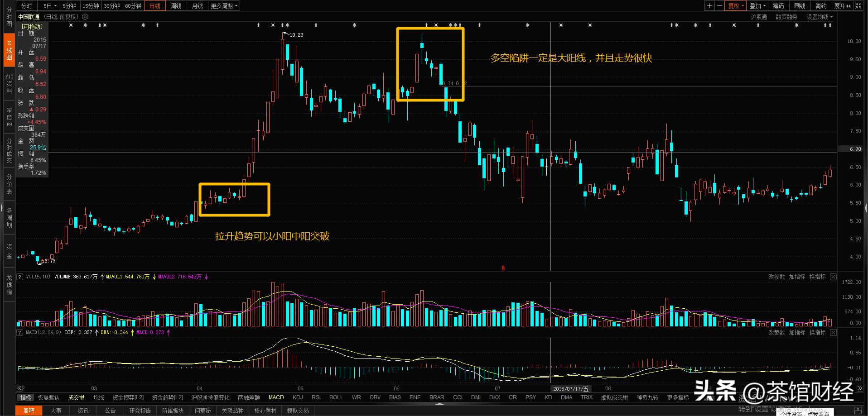Expand the 更多周期 period dropdown

click(224, 6)
